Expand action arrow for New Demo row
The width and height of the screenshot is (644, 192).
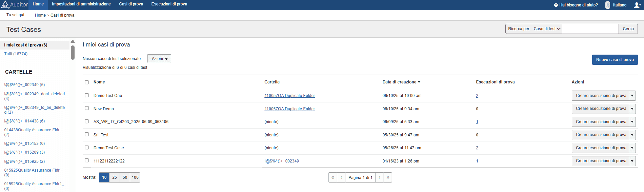pyautogui.click(x=632, y=109)
